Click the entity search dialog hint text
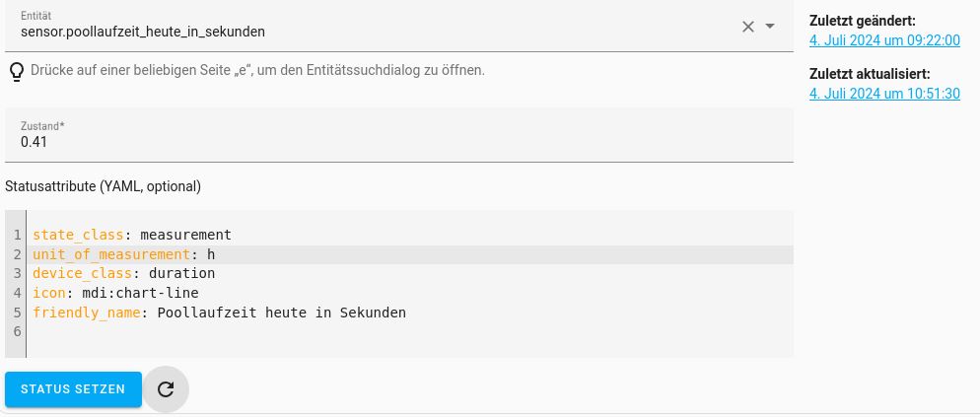The image size is (980, 417). pyautogui.click(x=257, y=70)
